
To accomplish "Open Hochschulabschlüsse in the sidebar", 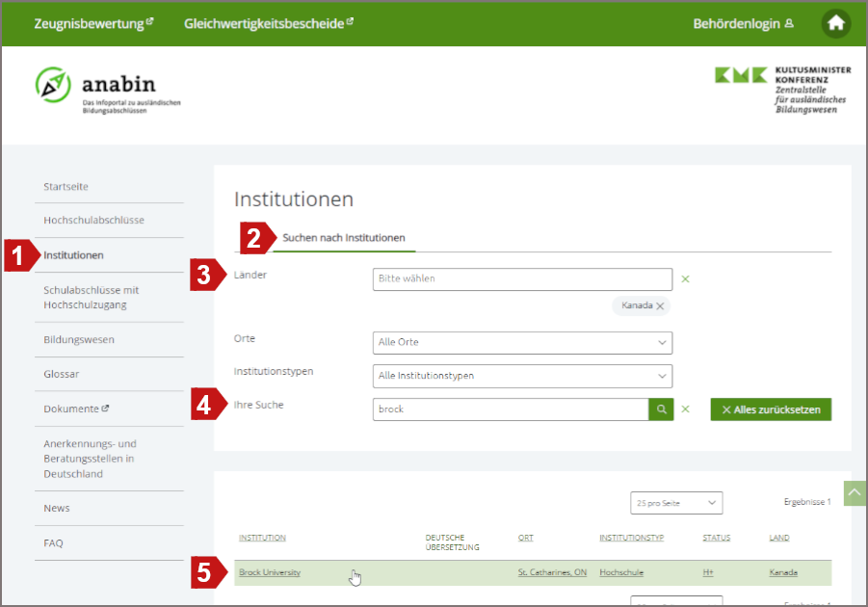I will 93,221.
